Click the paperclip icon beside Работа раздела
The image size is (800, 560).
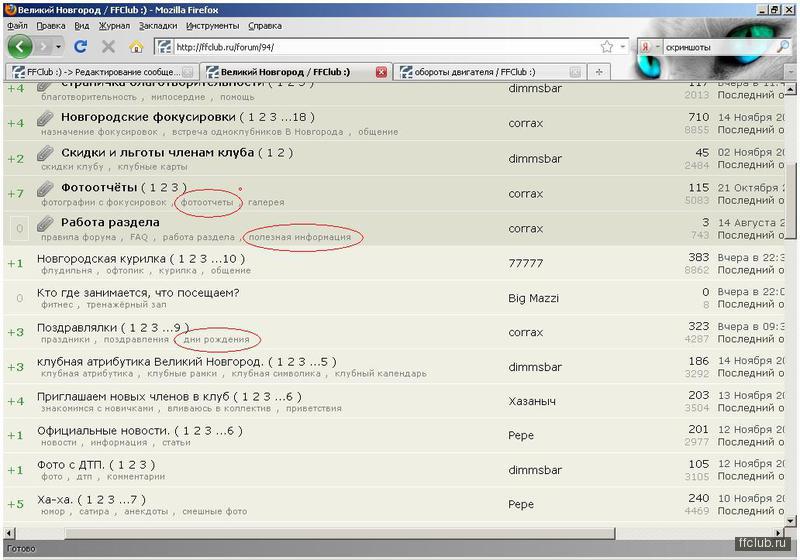click(45, 223)
